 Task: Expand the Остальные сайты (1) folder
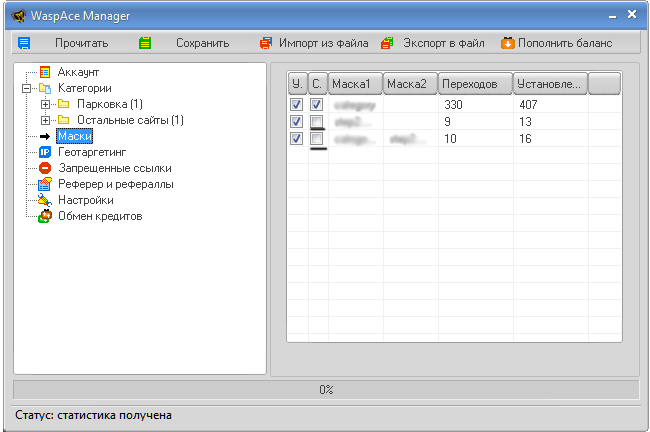coord(45,120)
